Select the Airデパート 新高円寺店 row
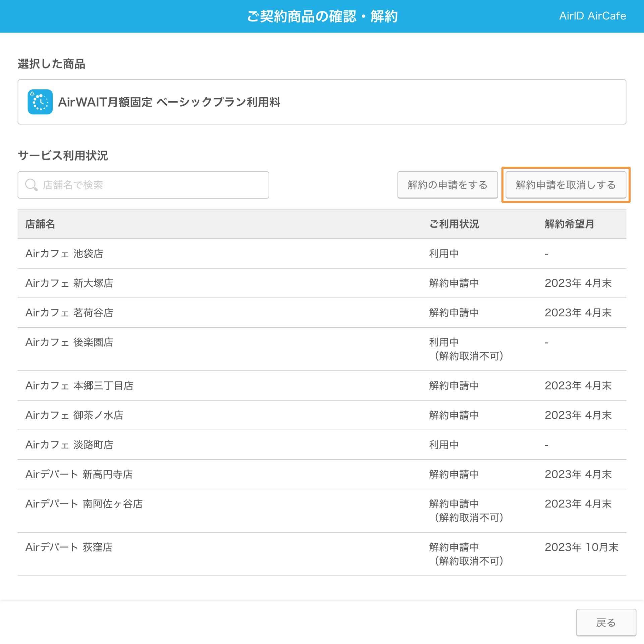The height and width of the screenshot is (644, 644). tap(322, 474)
